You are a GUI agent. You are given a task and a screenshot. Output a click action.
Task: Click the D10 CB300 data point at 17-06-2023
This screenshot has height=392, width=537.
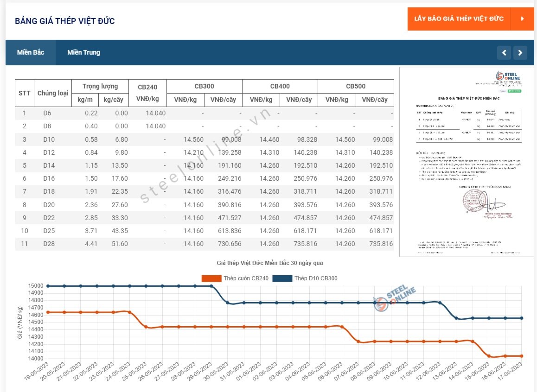point(522,318)
